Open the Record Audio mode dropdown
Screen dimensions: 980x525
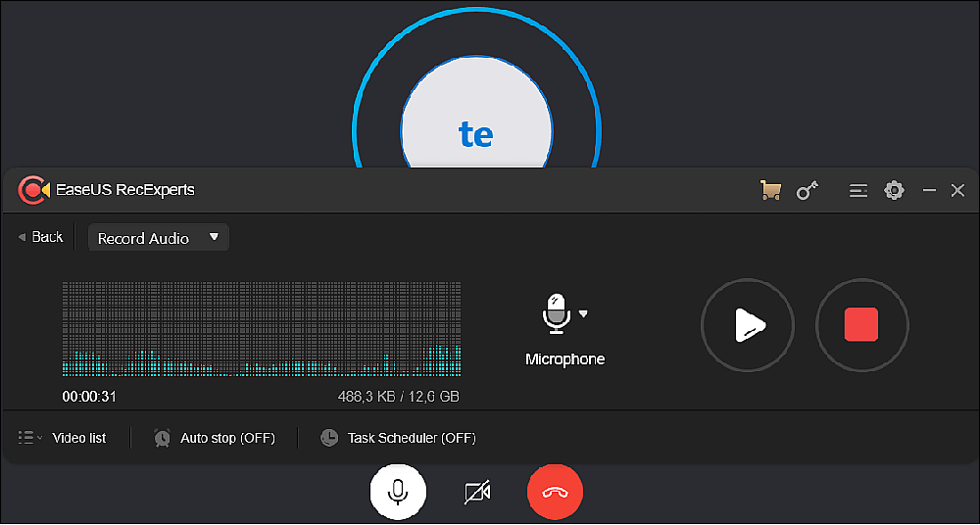[159, 238]
